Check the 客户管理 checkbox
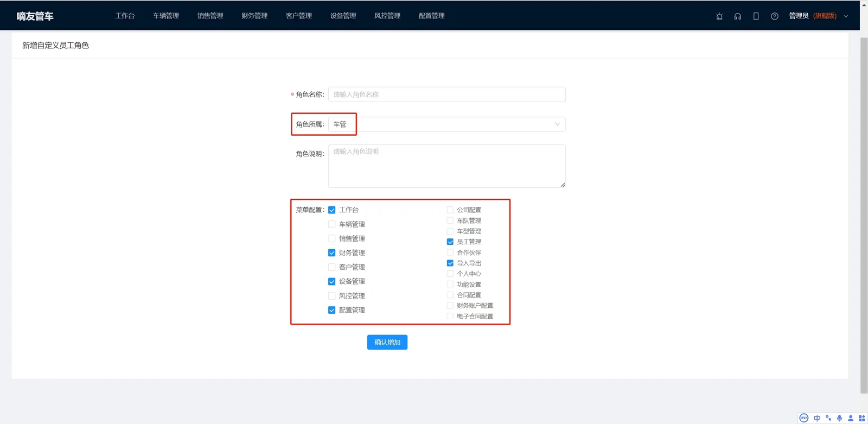Viewport: 868px width, 424px height. click(332, 267)
